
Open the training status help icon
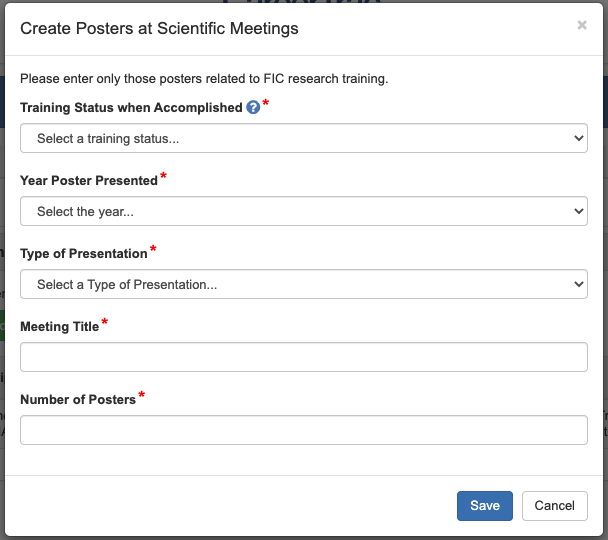pyautogui.click(x=253, y=108)
